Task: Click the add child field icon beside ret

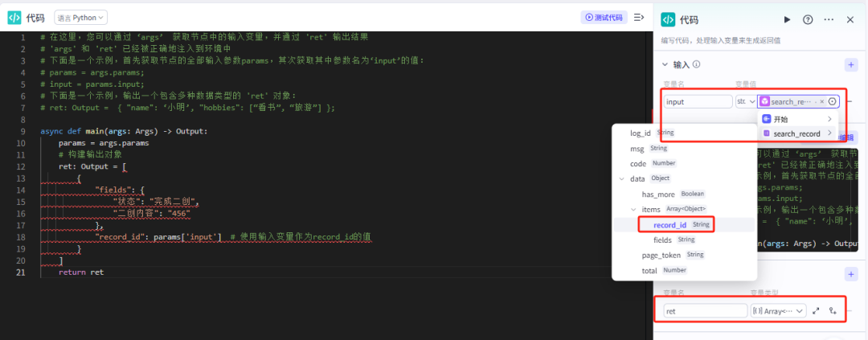Action: [833, 311]
